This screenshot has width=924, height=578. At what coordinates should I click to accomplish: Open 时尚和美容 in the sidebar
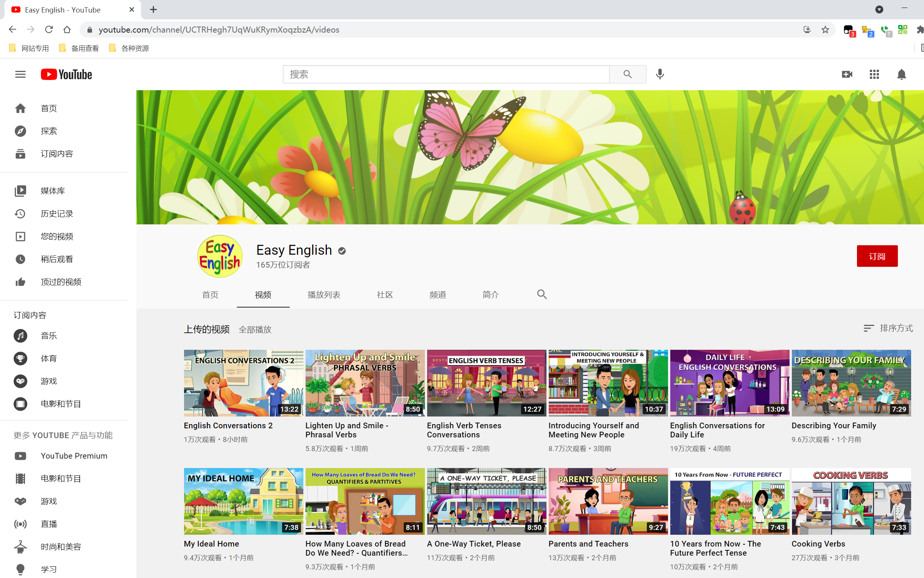tap(64, 547)
